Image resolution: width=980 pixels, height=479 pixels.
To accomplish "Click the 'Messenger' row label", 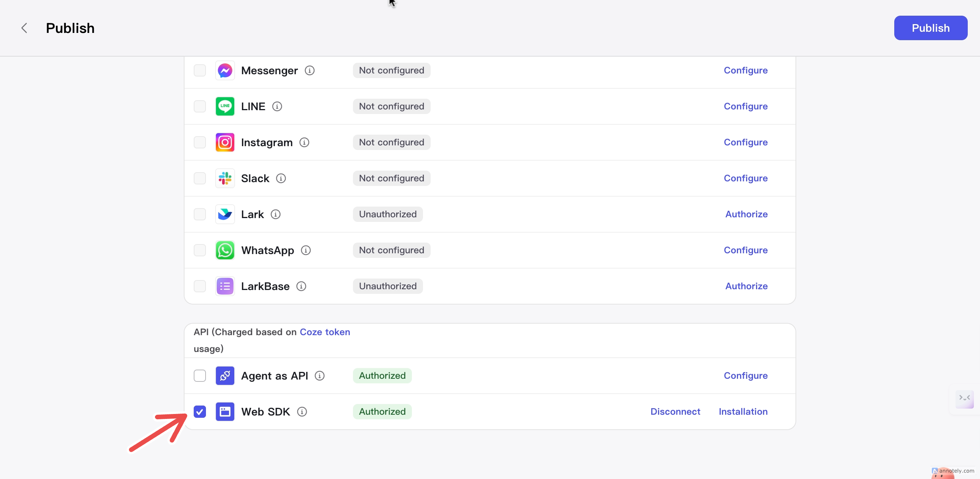I will (269, 70).
